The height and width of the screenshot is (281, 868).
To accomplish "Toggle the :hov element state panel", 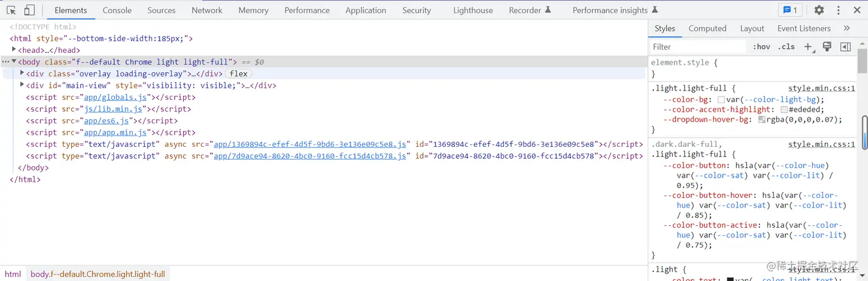I will click(x=762, y=47).
